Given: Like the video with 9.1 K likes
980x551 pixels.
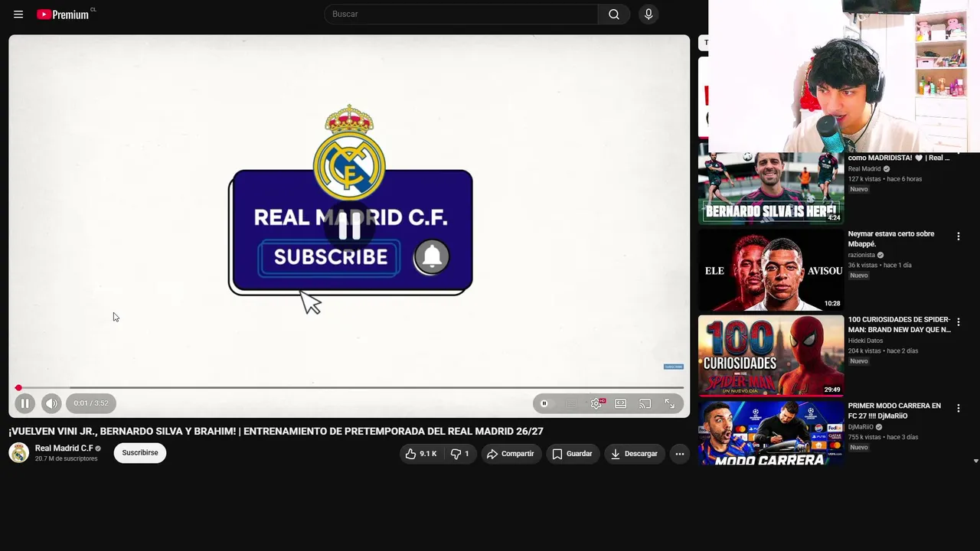Looking at the screenshot, I should tap(421, 454).
